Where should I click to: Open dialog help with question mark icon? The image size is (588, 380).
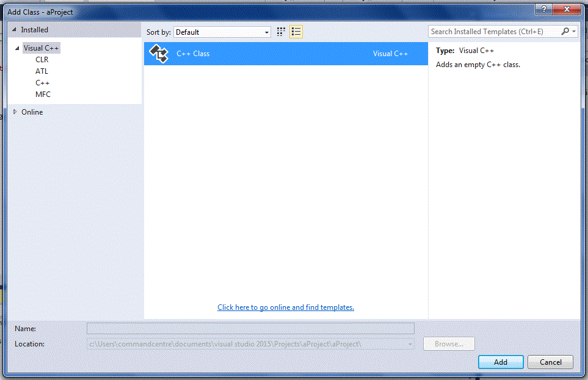(x=543, y=9)
